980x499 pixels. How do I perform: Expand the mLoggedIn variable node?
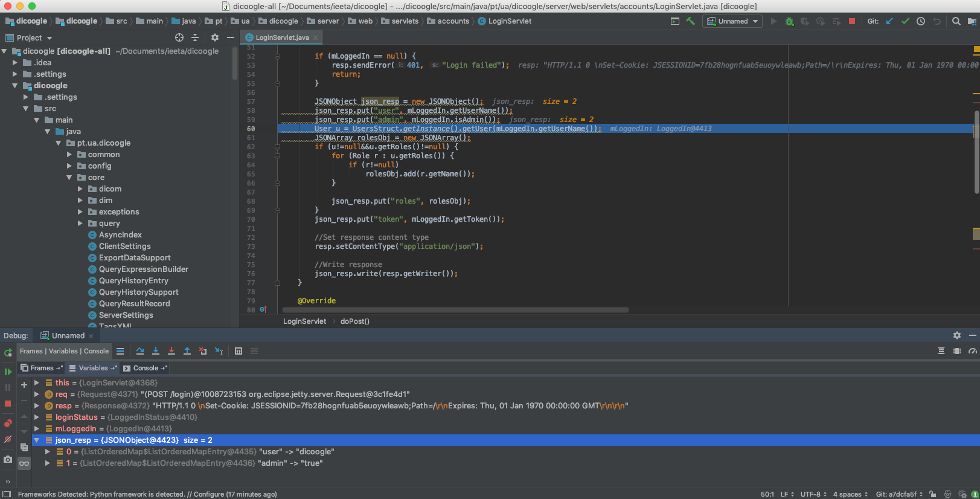tap(37, 429)
